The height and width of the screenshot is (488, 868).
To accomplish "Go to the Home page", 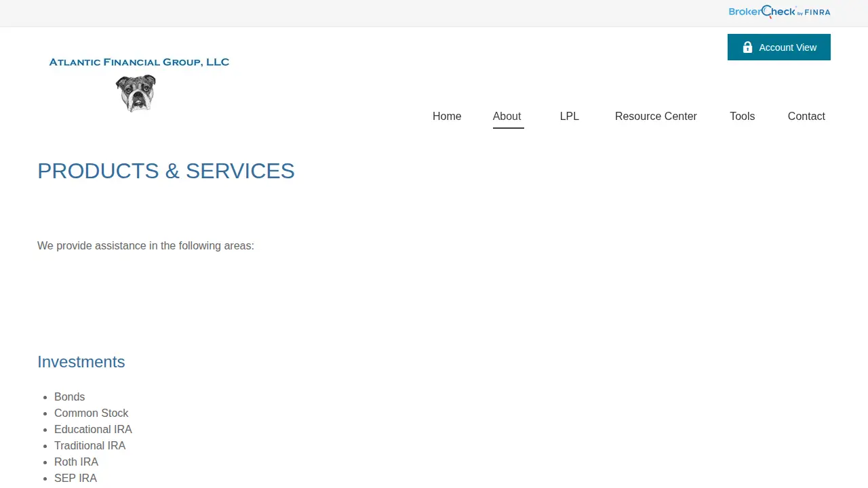I will (447, 116).
